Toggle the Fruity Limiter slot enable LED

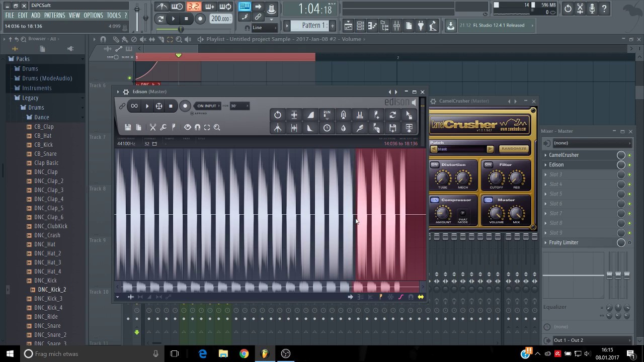coord(629,243)
